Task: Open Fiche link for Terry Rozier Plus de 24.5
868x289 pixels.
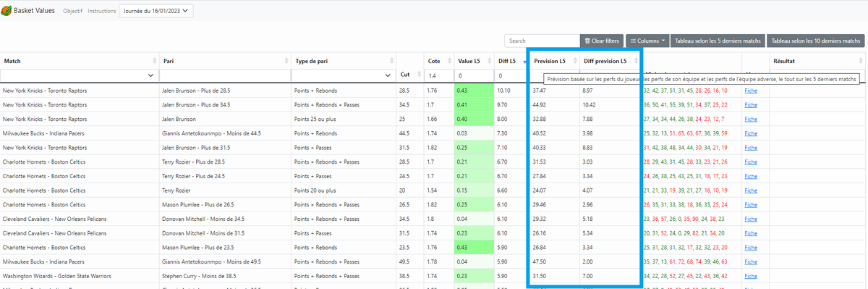Action: point(751,176)
